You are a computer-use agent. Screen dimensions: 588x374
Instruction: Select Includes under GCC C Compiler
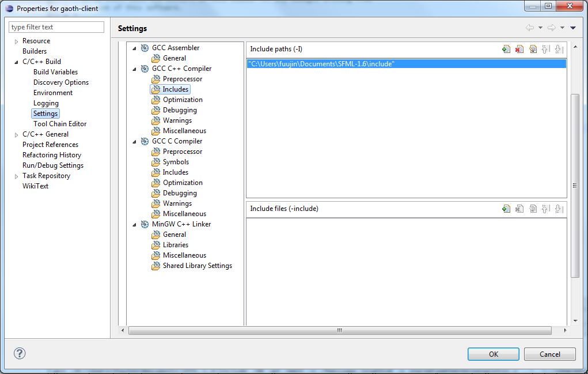(176, 172)
